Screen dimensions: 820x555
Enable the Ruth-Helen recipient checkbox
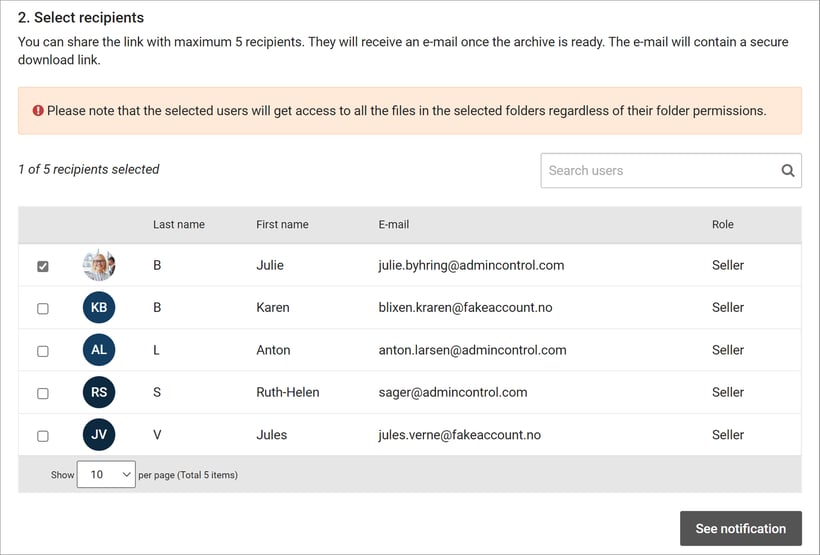(x=42, y=394)
